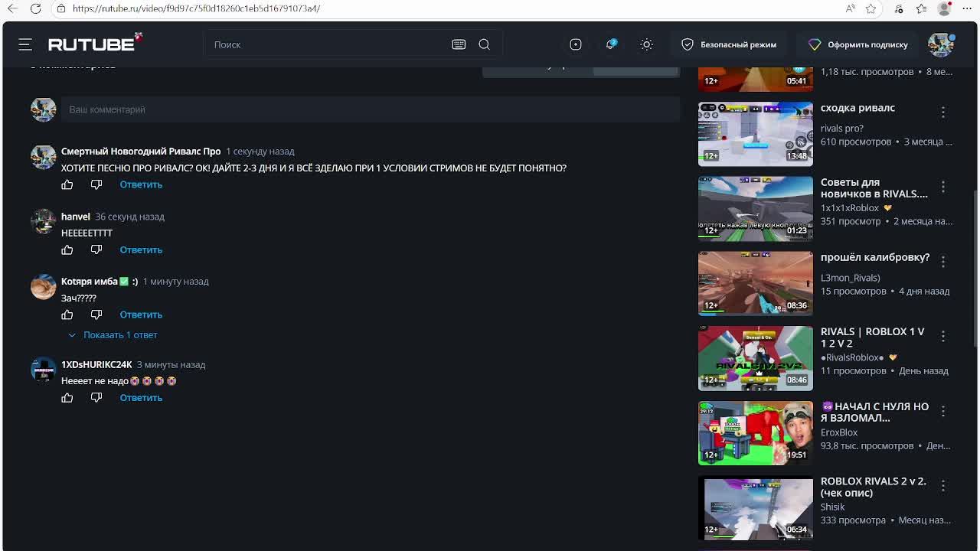Screen dimensions: 980x551
Task: Reply to hanvel's comment
Action: [141, 249]
